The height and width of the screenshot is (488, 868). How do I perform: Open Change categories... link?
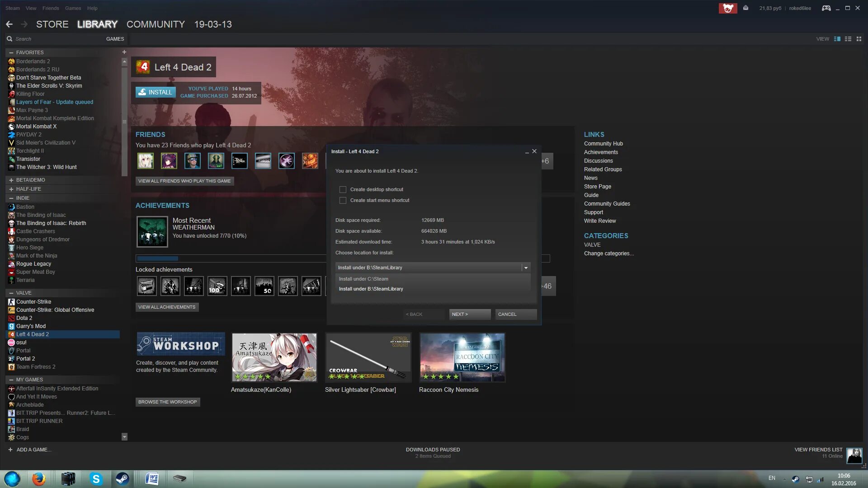click(x=609, y=253)
